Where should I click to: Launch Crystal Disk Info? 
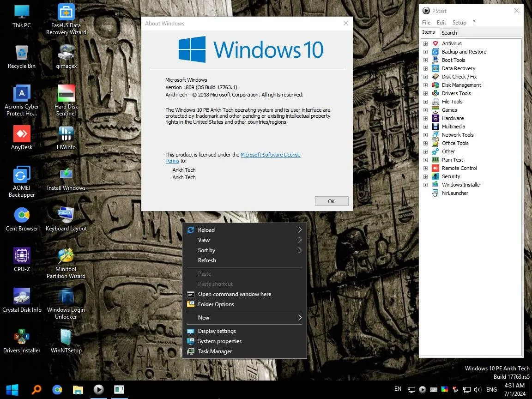tap(21, 296)
